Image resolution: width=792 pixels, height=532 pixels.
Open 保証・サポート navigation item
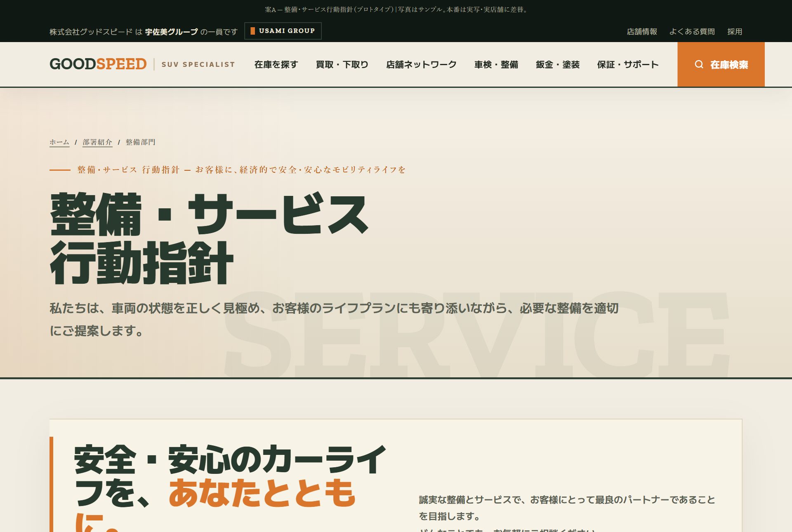click(x=628, y=64)
